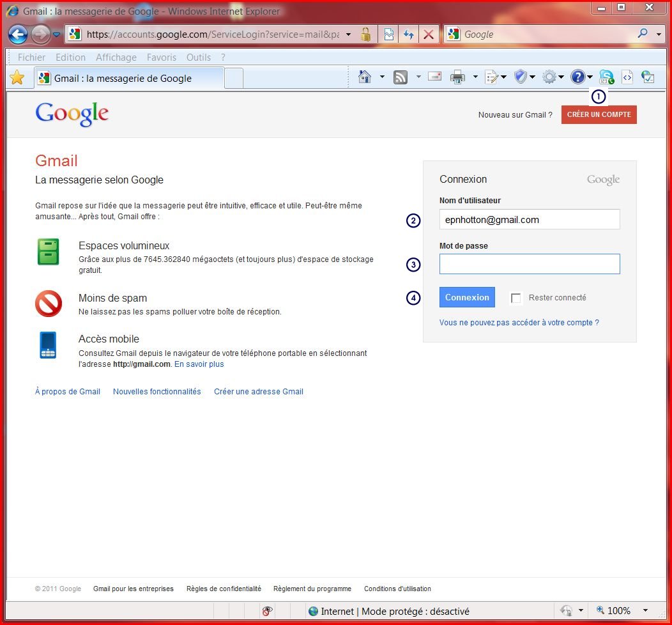672x625 pixels.
Task: Expand the zoom level dropdown arrow
Action: (x=645, y=610)
